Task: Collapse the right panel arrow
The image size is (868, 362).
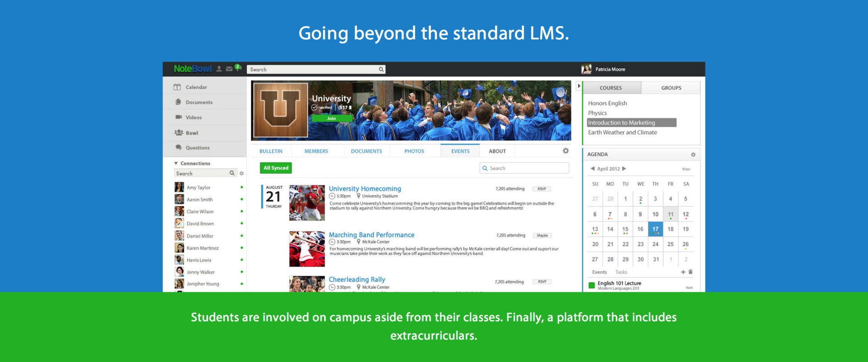Action: click(579, 86)
